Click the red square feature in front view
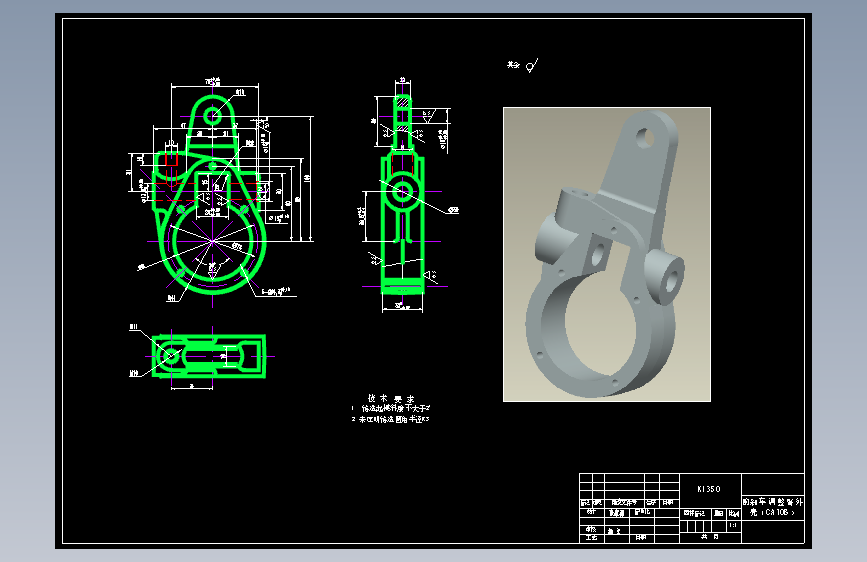Image resolution: width=867 pixels, height=562 pixels. [171, 158]
